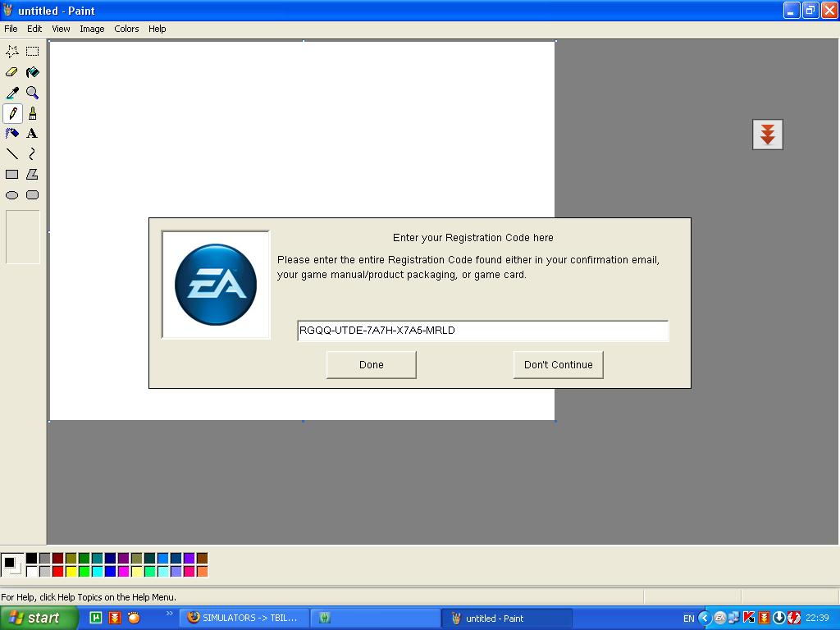Pick the magenta color swatch
The height and width of the screenshot is (630, 840).
pos(123,572)
